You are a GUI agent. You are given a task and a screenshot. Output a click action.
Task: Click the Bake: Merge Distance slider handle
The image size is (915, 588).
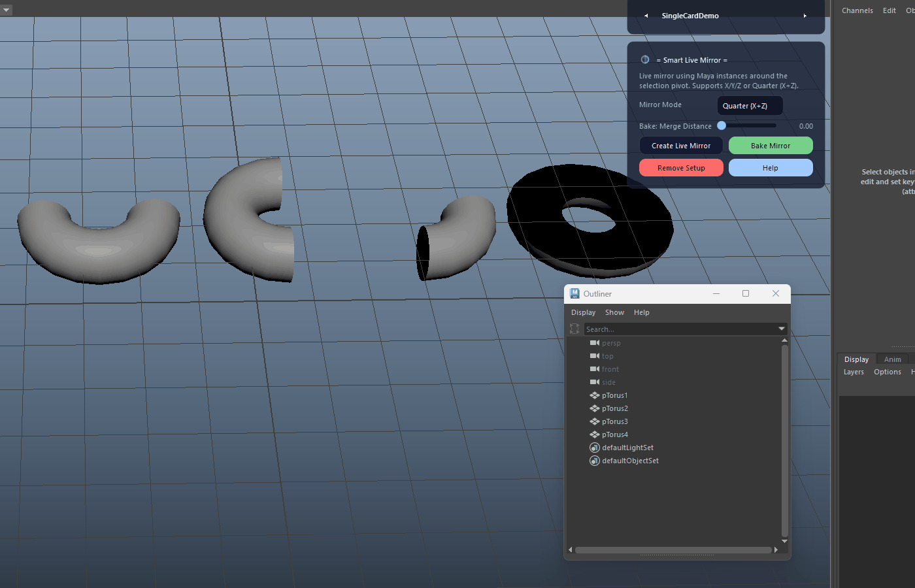[722, 125]
